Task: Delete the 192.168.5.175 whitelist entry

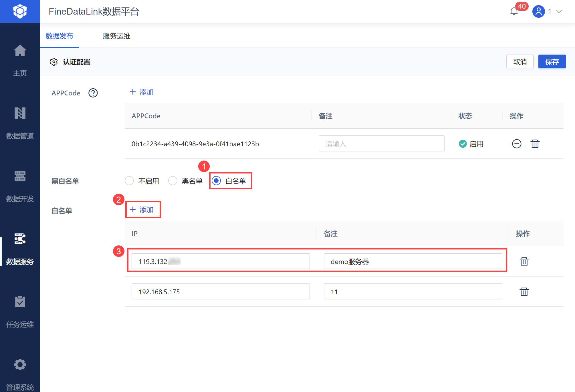Action: [524, 292]
